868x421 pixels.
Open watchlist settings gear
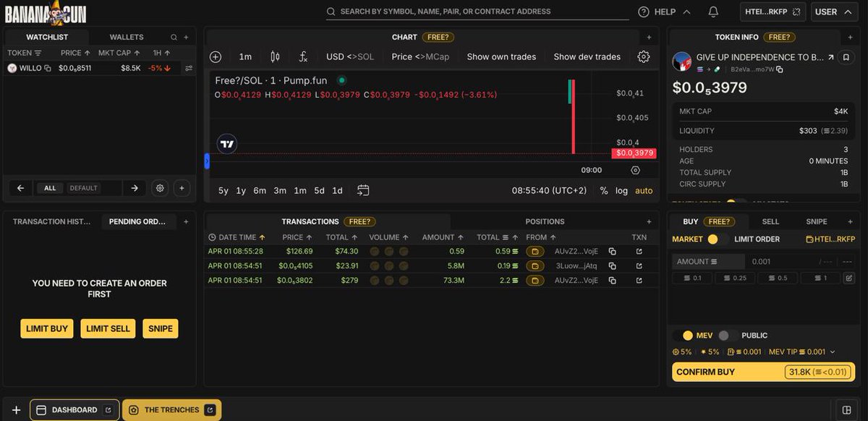point(161,188)
